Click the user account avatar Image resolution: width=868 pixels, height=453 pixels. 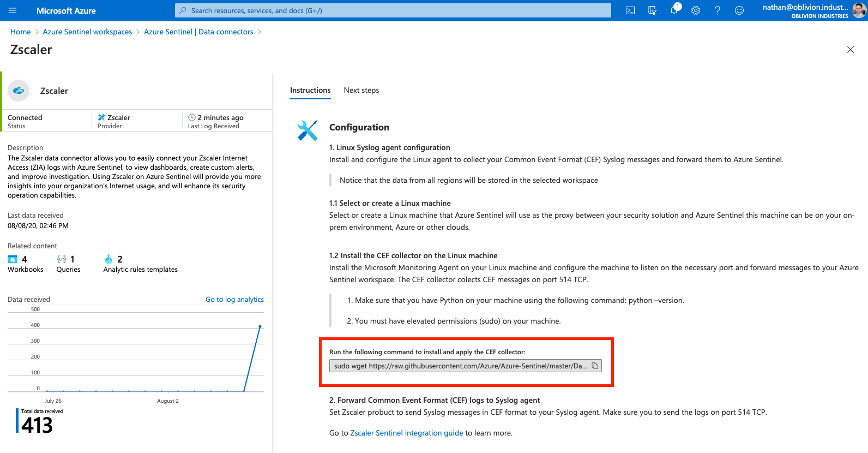point(859,10)
